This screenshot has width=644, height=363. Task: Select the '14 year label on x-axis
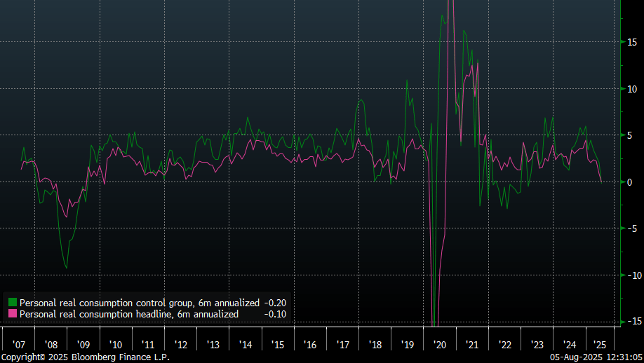pyautogui.click(x=246, y=345)
